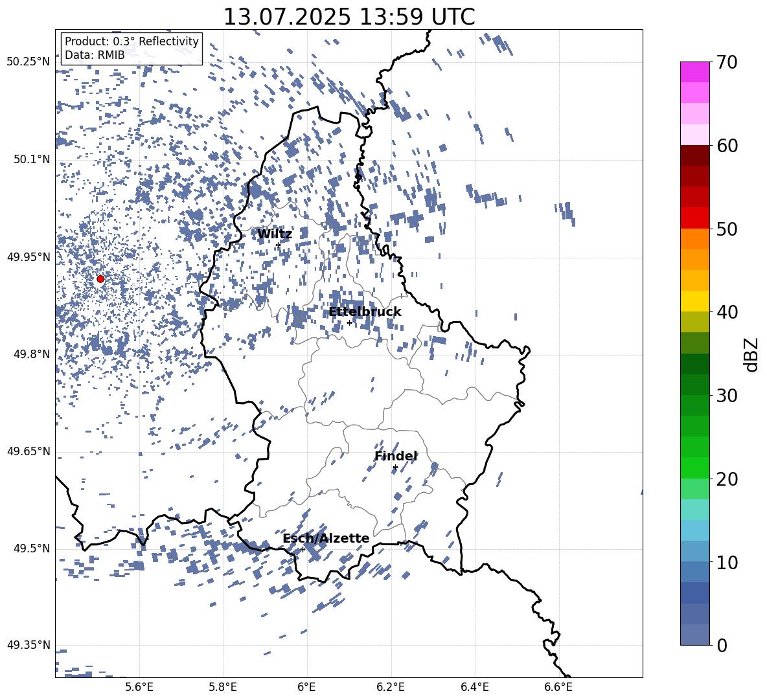Click the longitude label 6°E
Viewport: 767px width, 700px height.
[306, 687]
